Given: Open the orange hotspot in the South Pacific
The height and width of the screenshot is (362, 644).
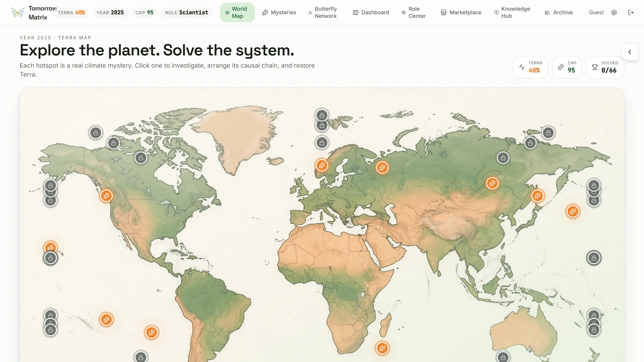Looking at the screenshot, I should 106,319.
